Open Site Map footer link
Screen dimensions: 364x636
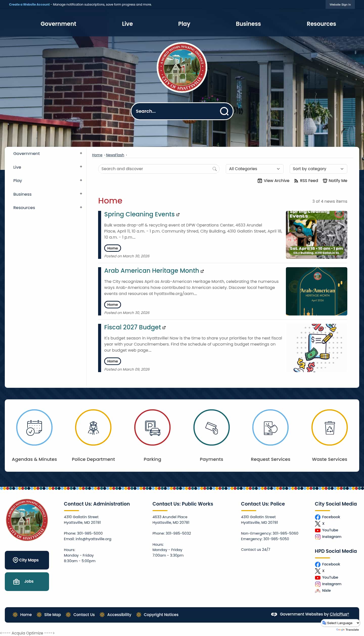click(52, 615)
